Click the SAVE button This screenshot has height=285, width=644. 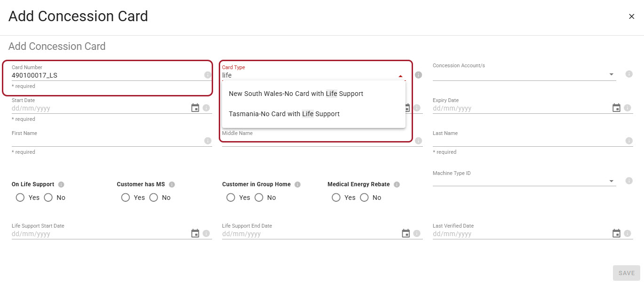coord(627,273)
